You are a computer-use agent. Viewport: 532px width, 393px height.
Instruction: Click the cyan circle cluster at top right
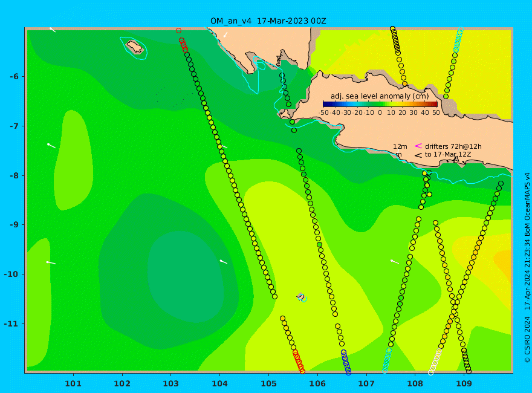(458, 39)
